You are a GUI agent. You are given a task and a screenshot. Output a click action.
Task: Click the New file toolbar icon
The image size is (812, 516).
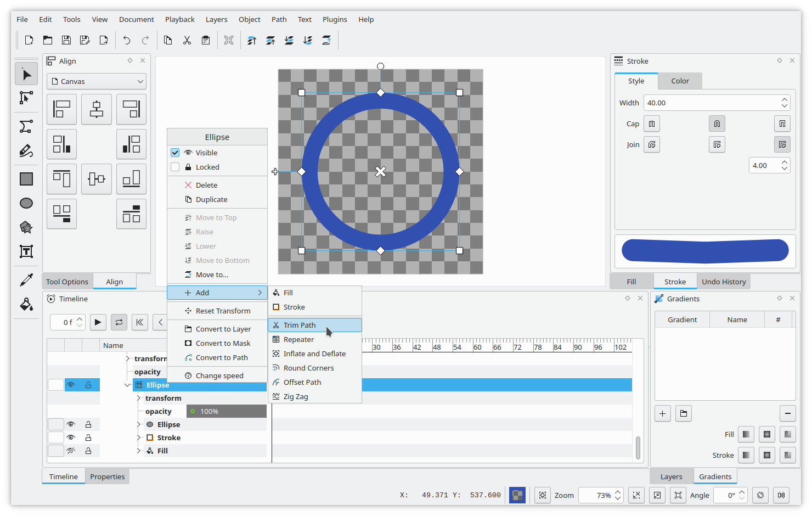pos(29,40)
